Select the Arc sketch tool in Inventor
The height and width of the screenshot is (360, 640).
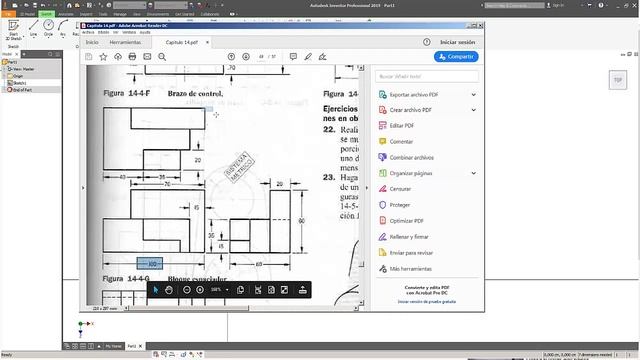(62, 28)
